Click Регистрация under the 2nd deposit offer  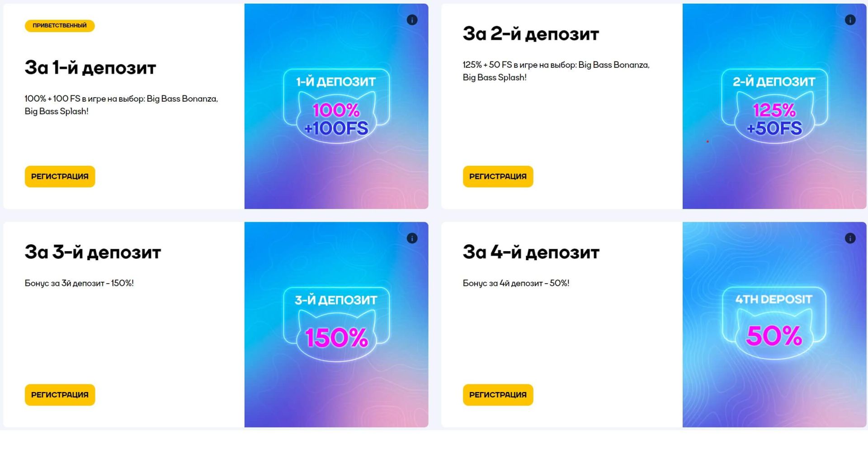tap(498, 177)
